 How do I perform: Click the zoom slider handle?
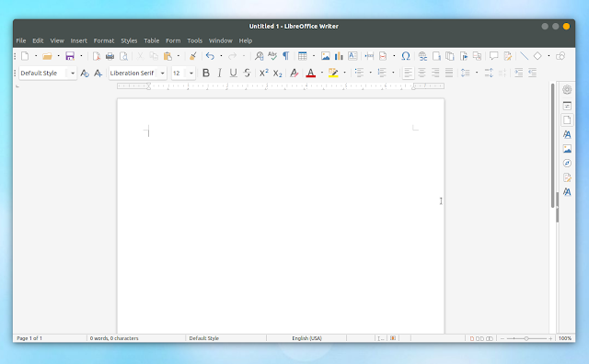[526, 338]
